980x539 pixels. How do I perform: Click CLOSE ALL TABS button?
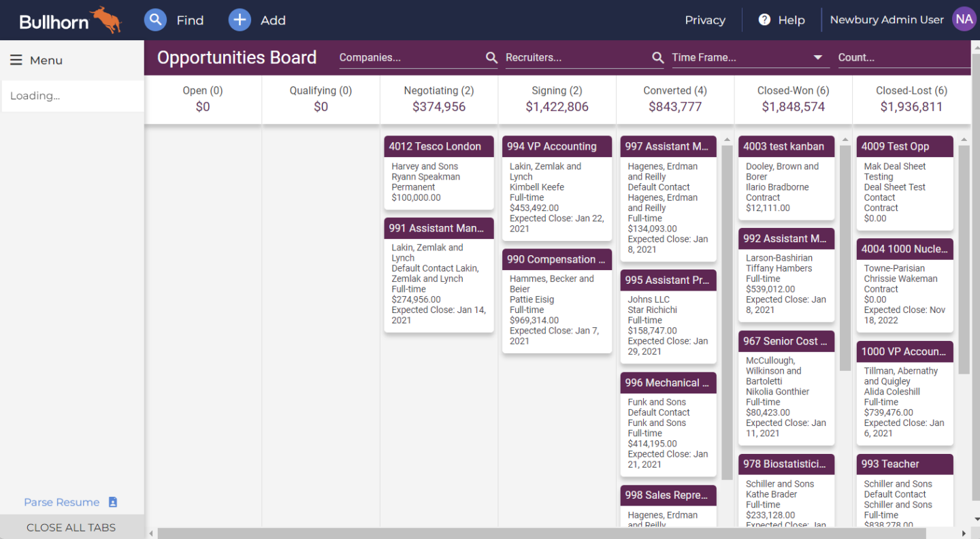(x=71, y=527)
